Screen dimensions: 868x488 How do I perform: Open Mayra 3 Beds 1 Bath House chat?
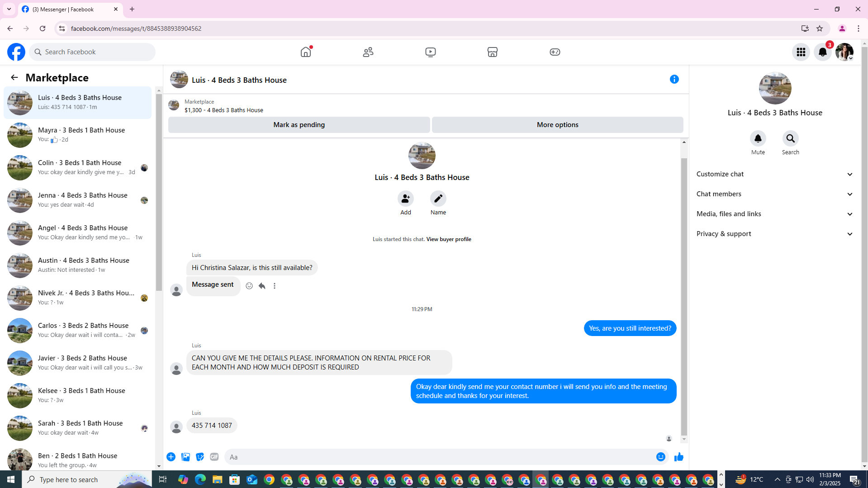[78, 135]
